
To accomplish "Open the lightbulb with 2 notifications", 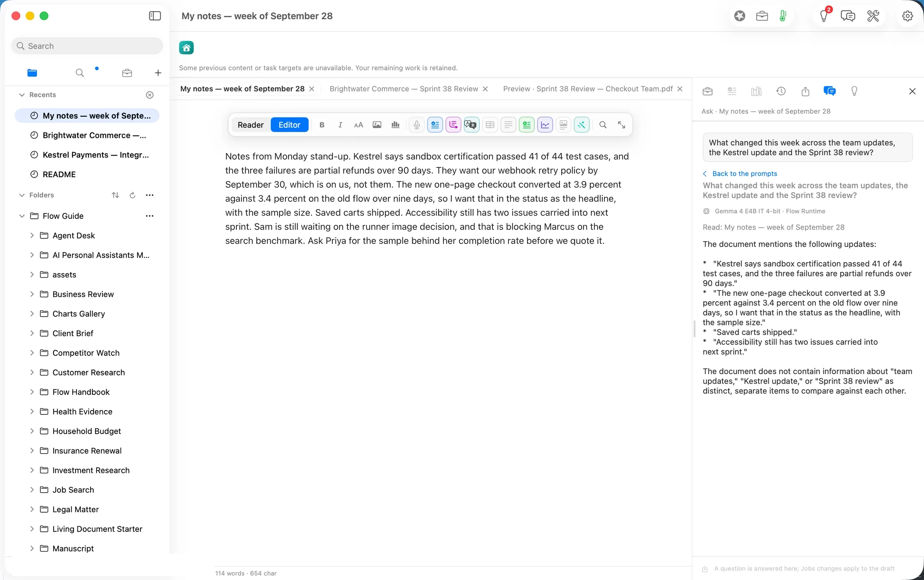I will (824, 16).
